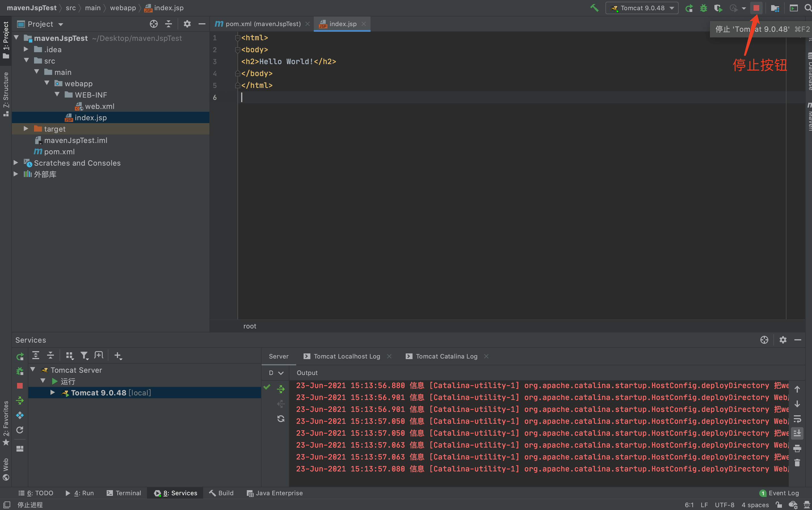This screenshot has width=812, height=510.
Task: Expand all in Services toolbar
Action: pyautogui.click(x=36, y=355)
